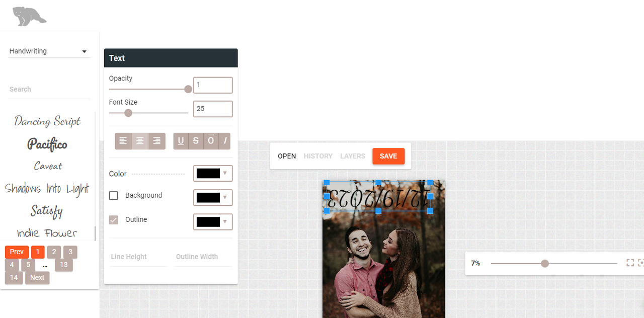This screenshot has width=644, height=318.
Task: Open the HISTORY tab
Action: pos(318,156)
